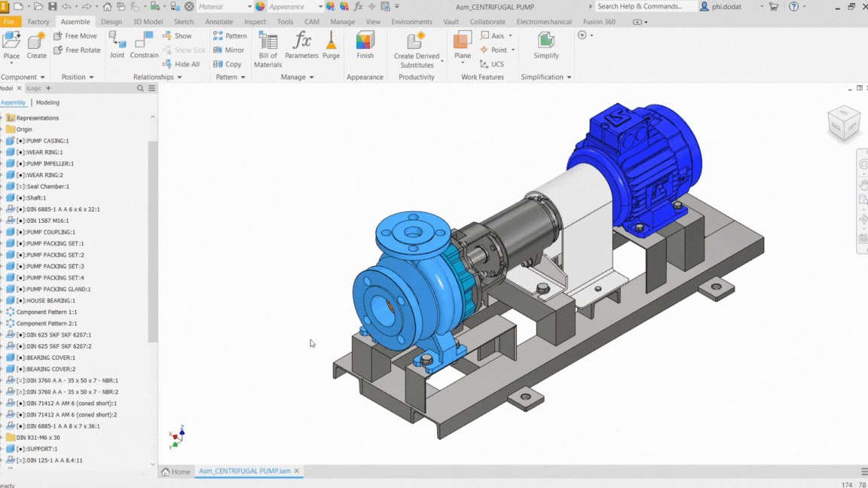This screenshot has width=868, height=488.
Task: Choose the Joint tool
Action: [x=117, y=45]
